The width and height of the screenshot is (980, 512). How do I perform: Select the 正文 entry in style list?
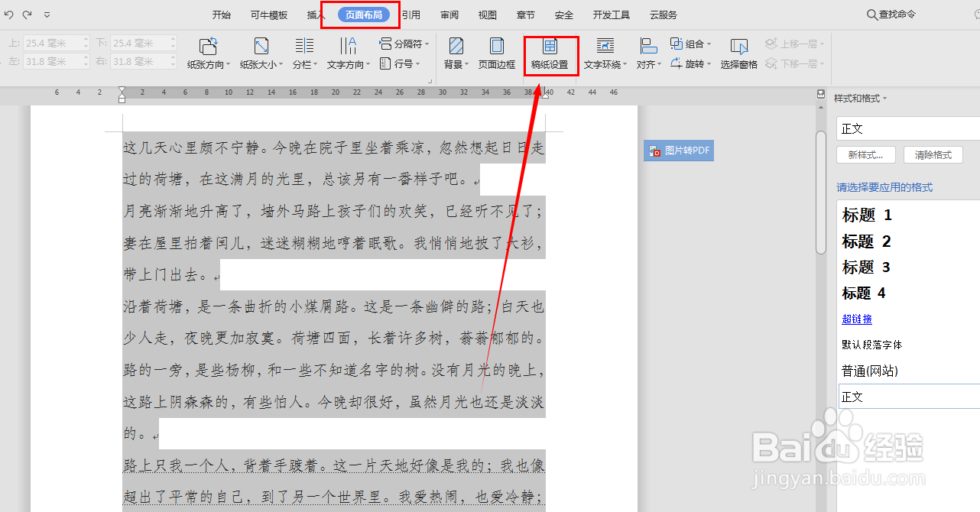coord(909,397)
